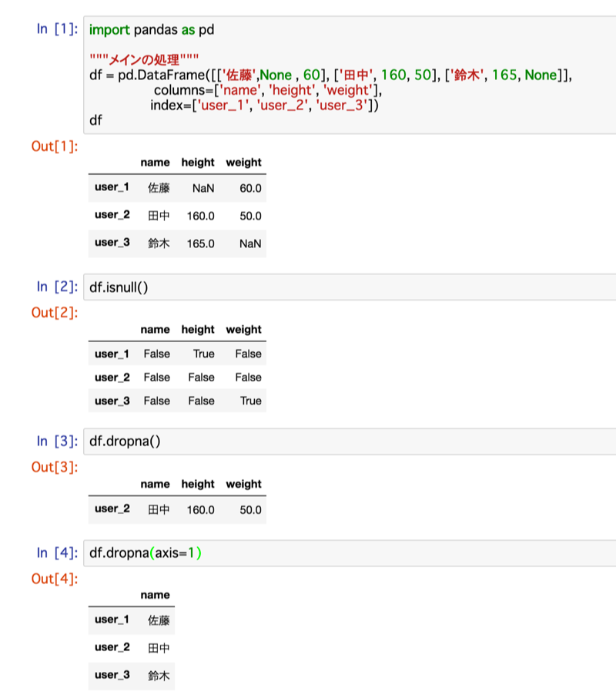The image size is (616, 695).
Task: Click user_1 row index in first table
Action: click(x=112, y=187)
